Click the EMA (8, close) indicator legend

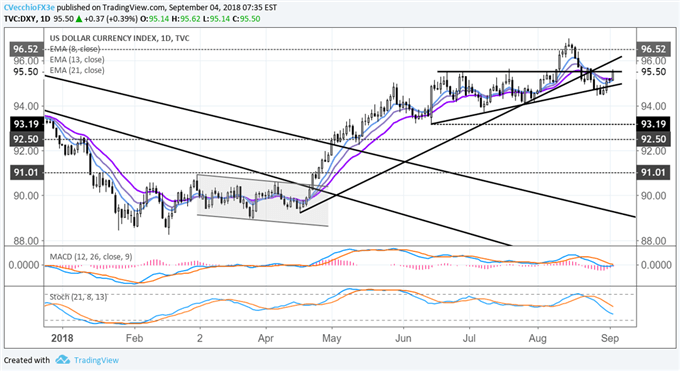(75, 49)
